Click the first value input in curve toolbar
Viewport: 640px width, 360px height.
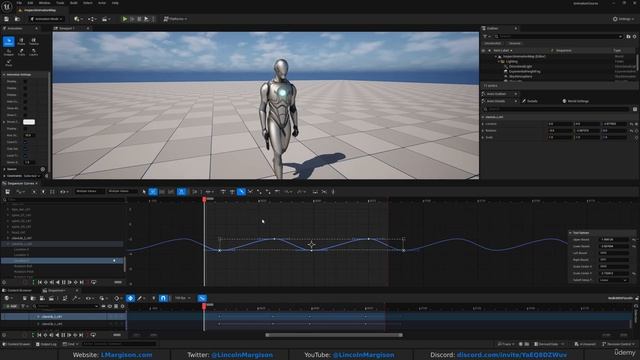click(x=90, y=191)
